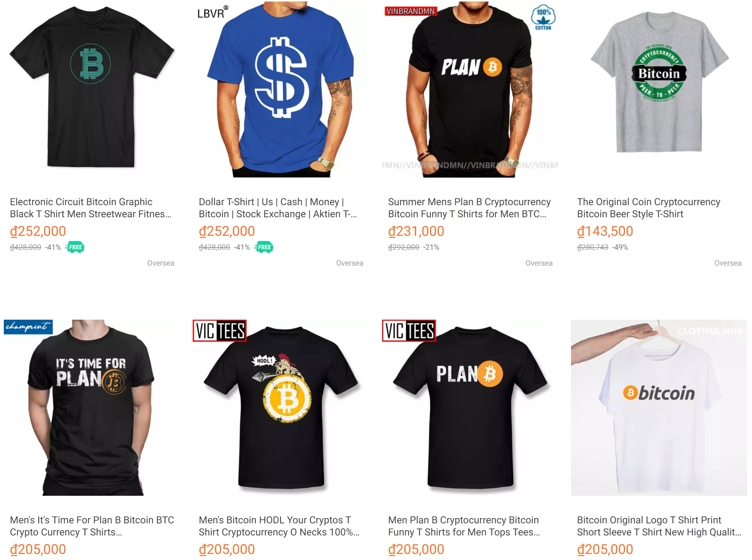Image resolution: width=752 pixels, height=560 pixels.
Task: Open the gray Bitcoin Beer Style shirt image
Action: [x=659, y=90]
